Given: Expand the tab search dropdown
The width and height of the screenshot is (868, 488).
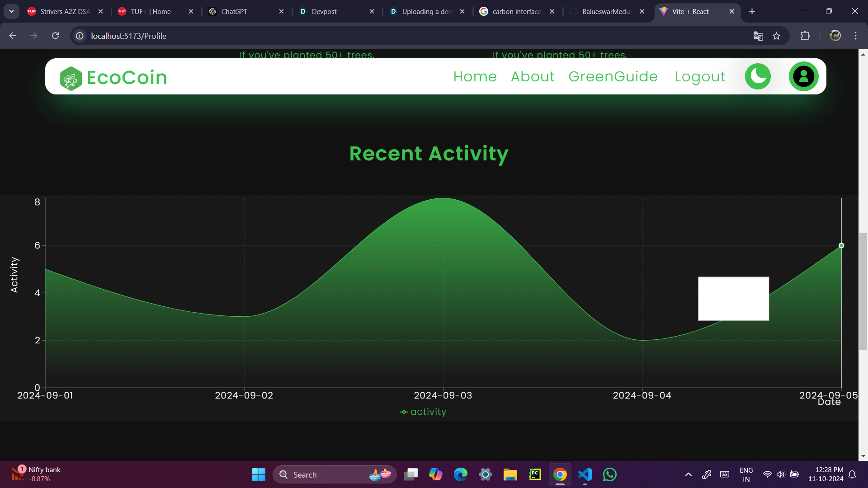Looking at the screenshot, I should (11, 11).
